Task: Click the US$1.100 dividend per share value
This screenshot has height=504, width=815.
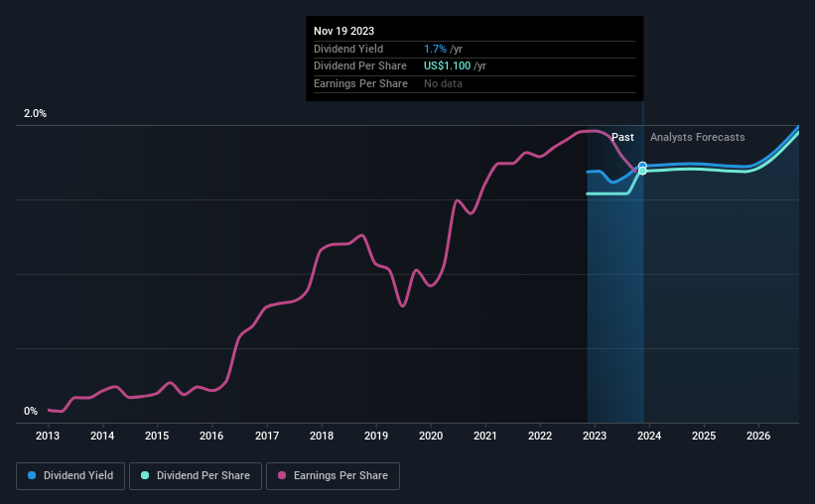Action: coord(447,66)
